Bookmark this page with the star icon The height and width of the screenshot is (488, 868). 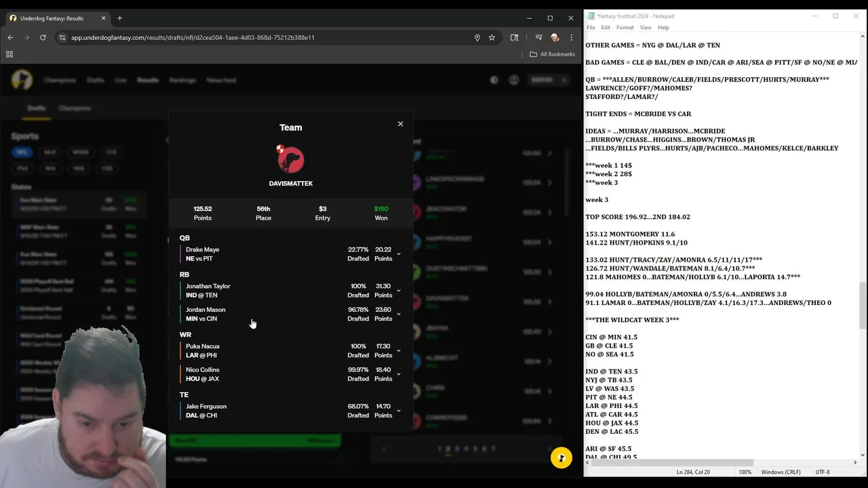point(492,37)
